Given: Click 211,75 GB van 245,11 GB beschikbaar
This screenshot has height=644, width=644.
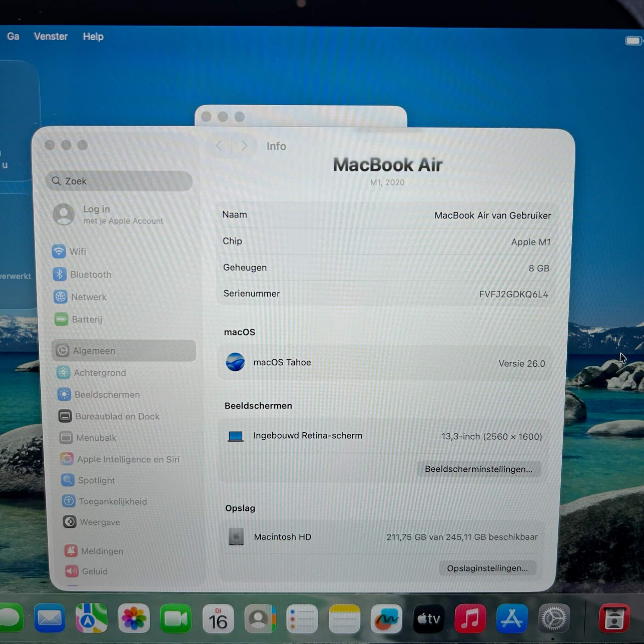Looking at the screenshot, I should click(x=462, y=537).
